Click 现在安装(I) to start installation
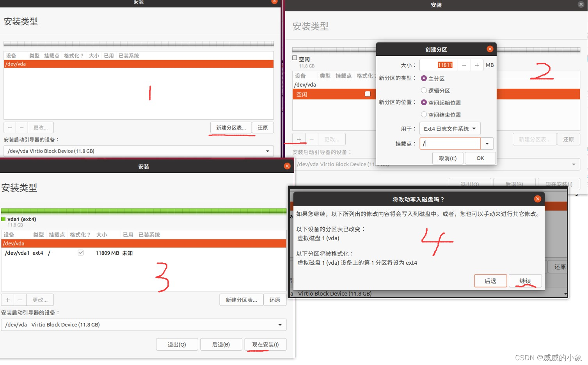 (265, 344)
